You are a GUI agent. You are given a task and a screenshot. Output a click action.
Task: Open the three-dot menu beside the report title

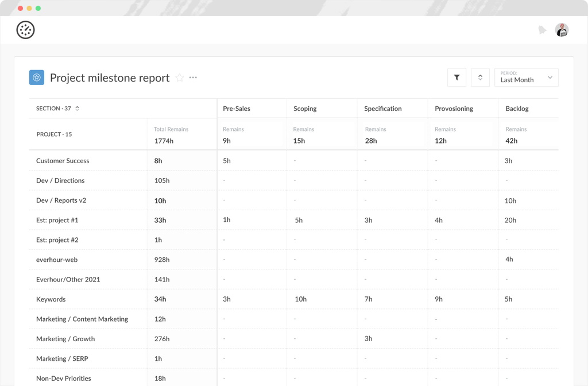(192, 78)
